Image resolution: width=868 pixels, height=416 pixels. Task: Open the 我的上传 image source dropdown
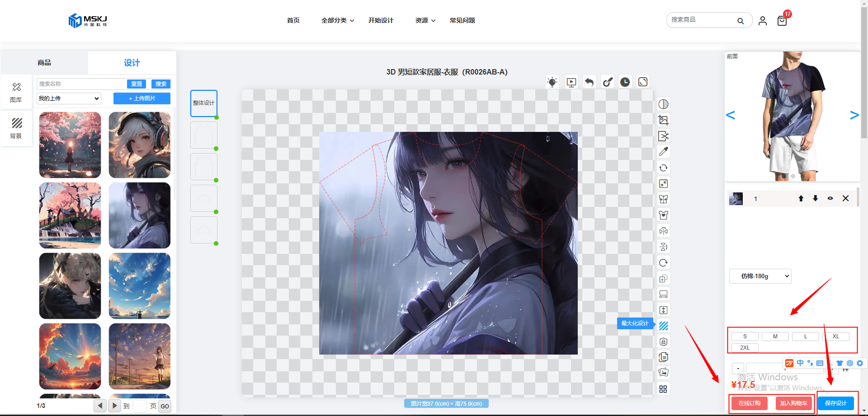(x=69, y=98)
